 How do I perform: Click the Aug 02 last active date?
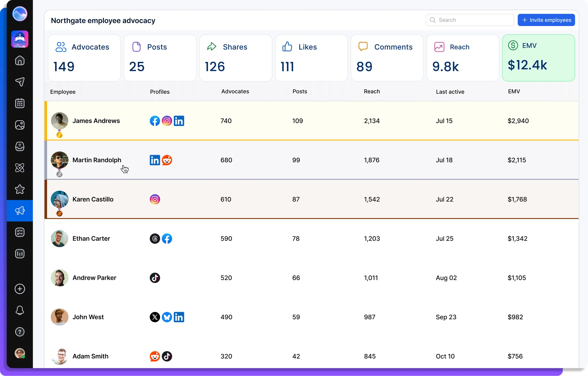[x=446, y=278]
